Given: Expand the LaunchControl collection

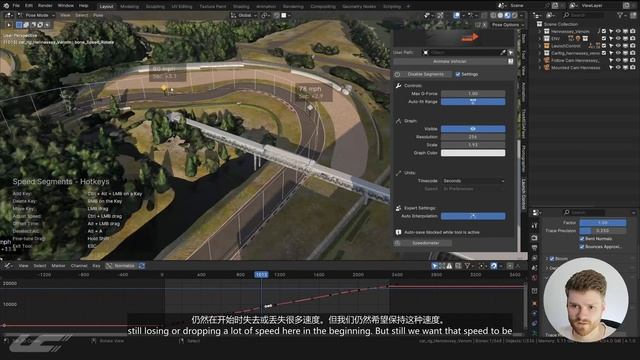Looking at the screenshot, I should 540,46.
